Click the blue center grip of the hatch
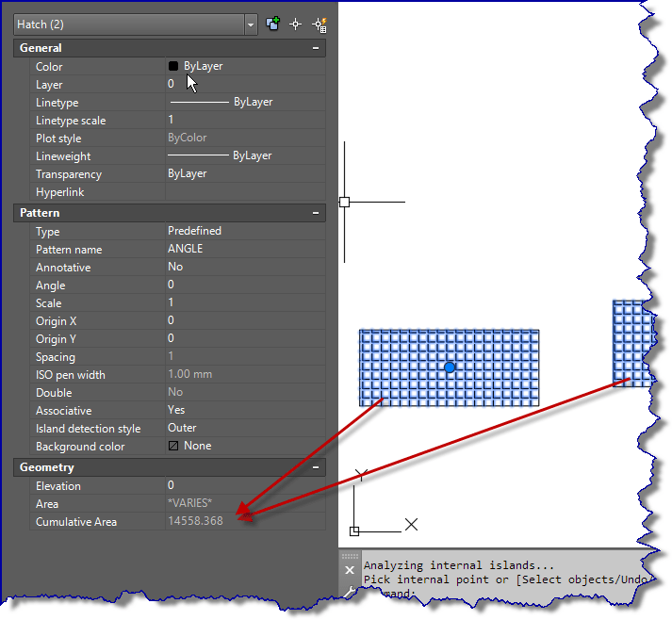This screenshot has height=620, width=672. pyautogui.click(x=450, y=367)
